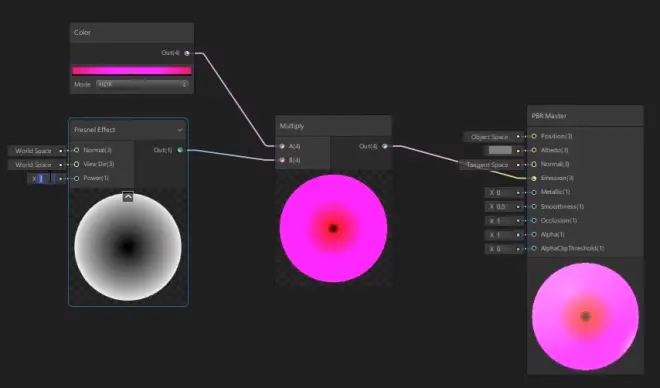The image size is (660, 388).
Task: Click the Color node's Out(4) output port
Action: [x=187, y=53]
